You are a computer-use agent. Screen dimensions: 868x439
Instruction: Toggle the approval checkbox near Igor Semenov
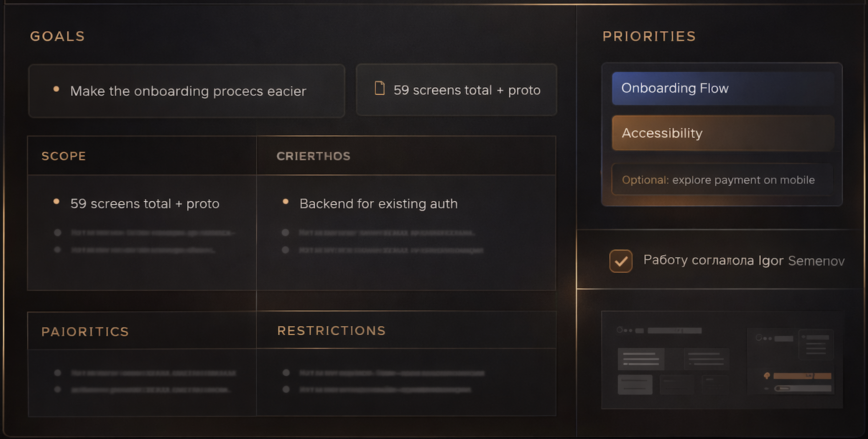621,261
